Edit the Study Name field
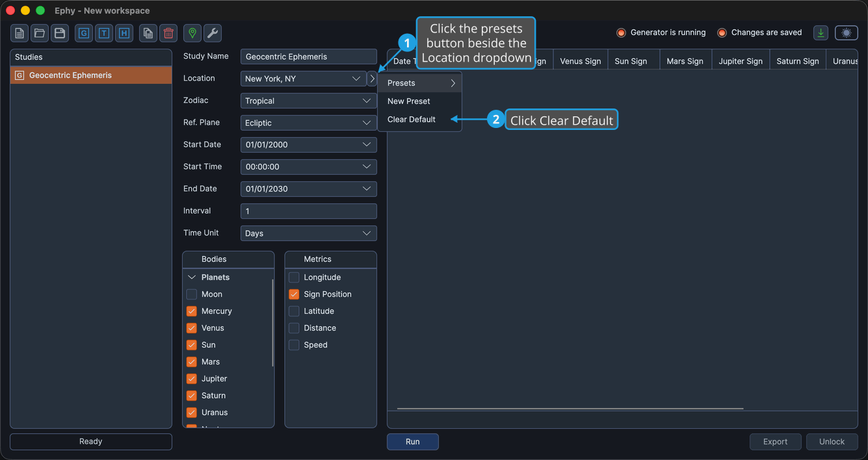Screen dimensions: 868x460 coord(309,57)
